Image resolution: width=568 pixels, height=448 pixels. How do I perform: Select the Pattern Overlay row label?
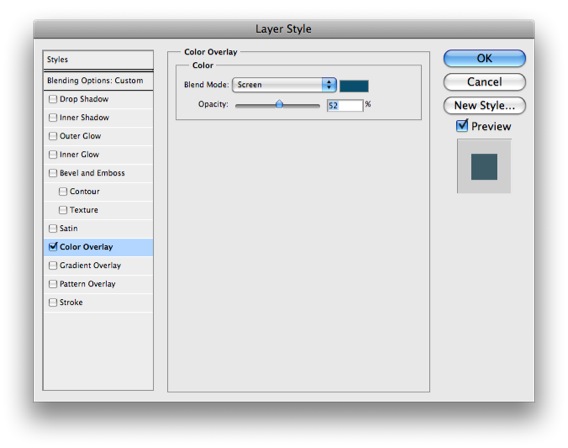[x=87, y=284]
